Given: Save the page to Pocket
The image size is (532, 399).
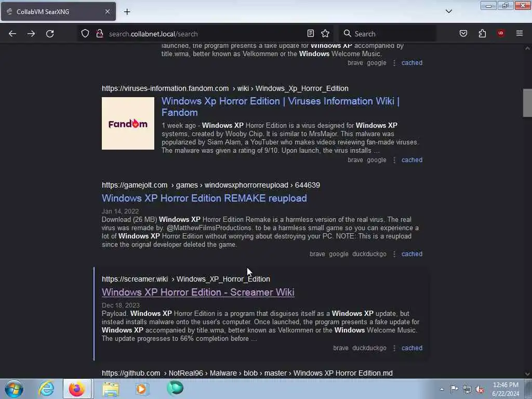Looking at the screenshot, I should [x=463, y=33].
